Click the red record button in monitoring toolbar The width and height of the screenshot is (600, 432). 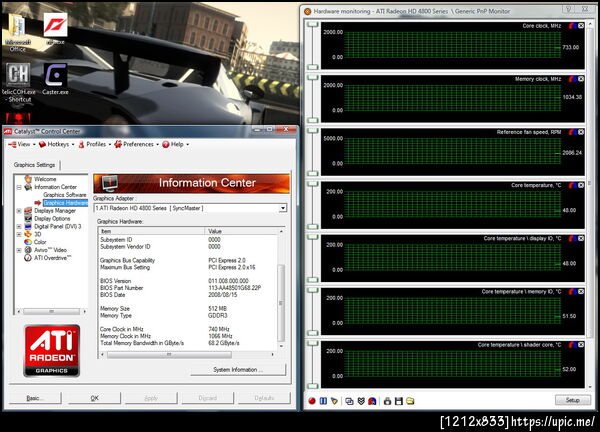pos(312,401)
